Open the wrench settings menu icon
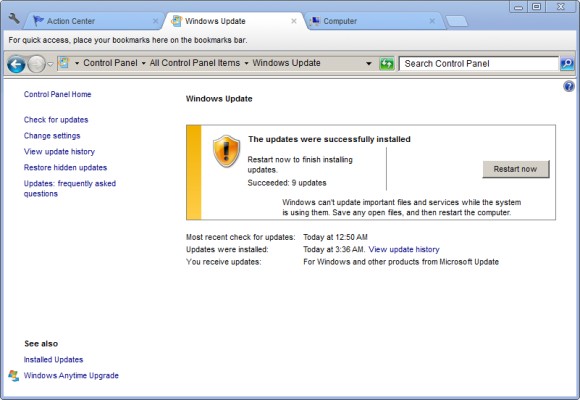Image resolution: width=580 pixels, height=400 pixels. [14, 18]
